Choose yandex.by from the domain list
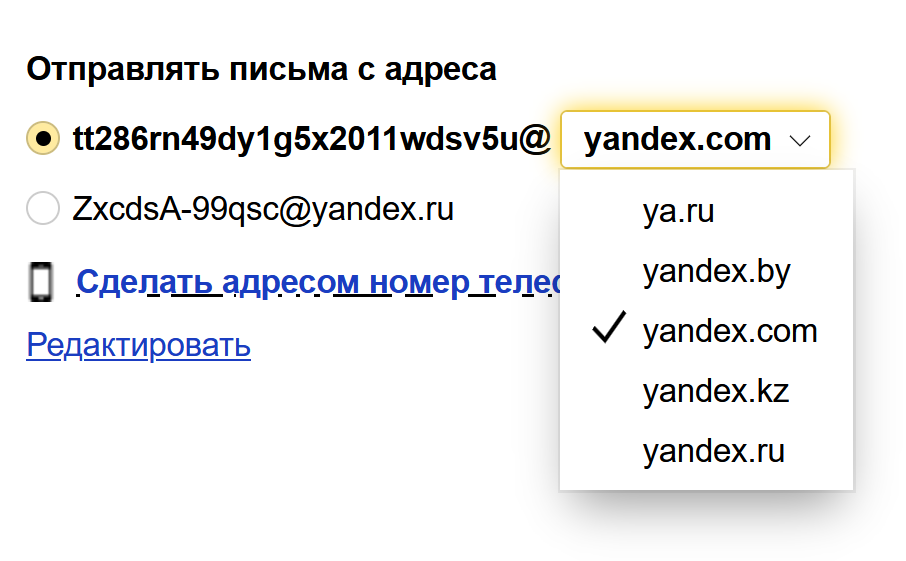This screenshot has width=906, height=561. 716,271
